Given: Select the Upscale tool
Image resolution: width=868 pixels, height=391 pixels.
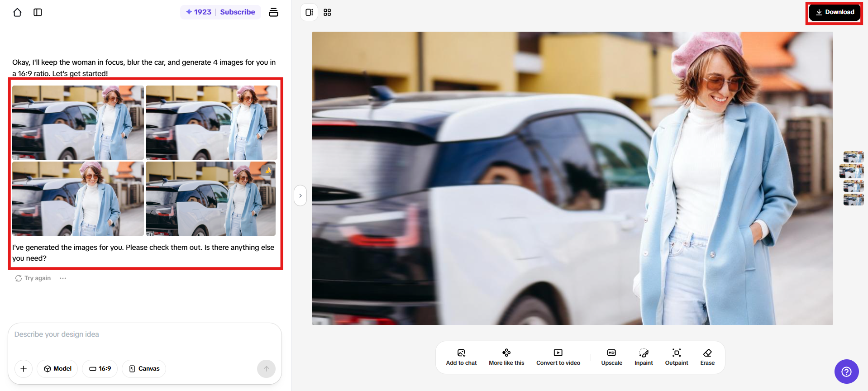Looking at the screenshot, I should pos(611,357).
